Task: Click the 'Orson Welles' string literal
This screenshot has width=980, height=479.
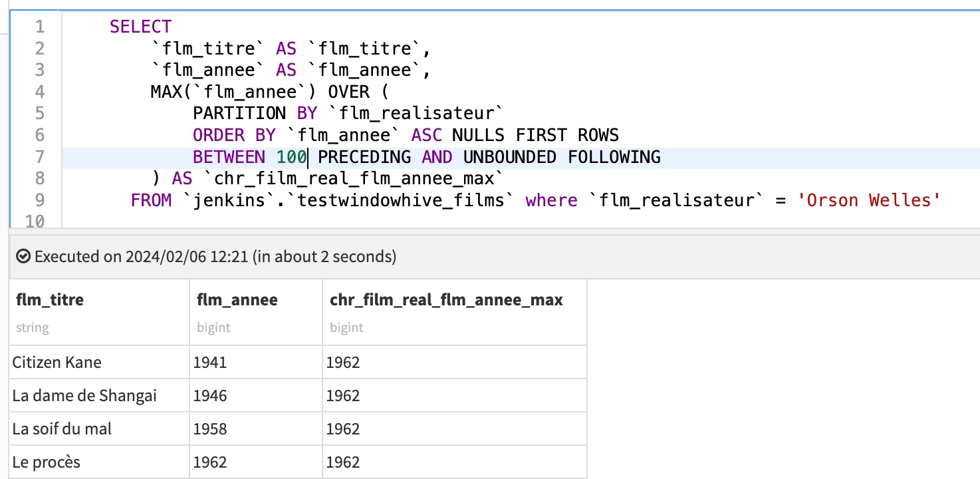Action: 869,200
